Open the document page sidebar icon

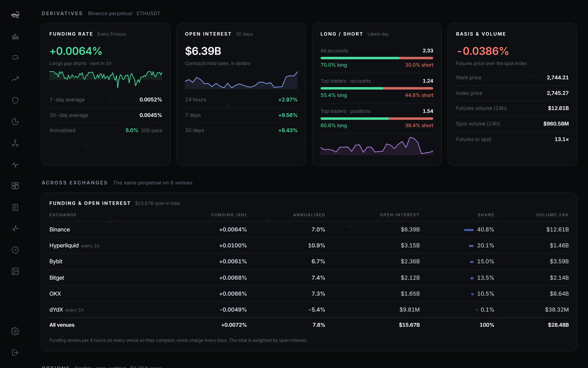pos(15,207)
